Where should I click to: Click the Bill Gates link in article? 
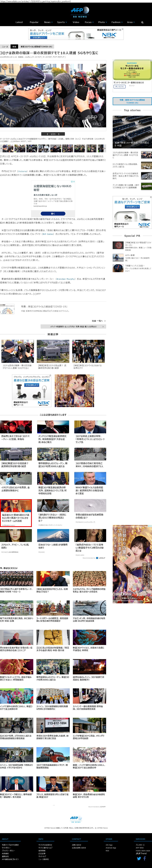[x=48, y=234]
